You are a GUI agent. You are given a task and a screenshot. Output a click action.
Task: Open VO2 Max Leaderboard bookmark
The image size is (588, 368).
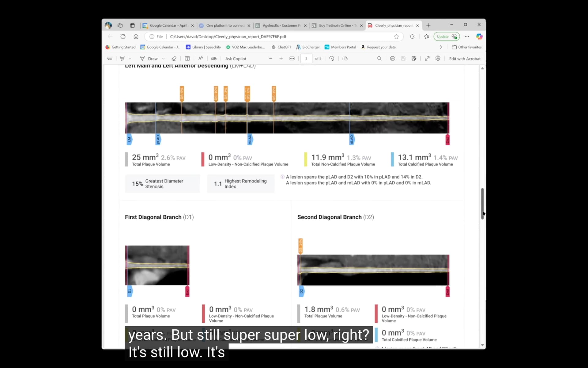(x=245, y=47)
